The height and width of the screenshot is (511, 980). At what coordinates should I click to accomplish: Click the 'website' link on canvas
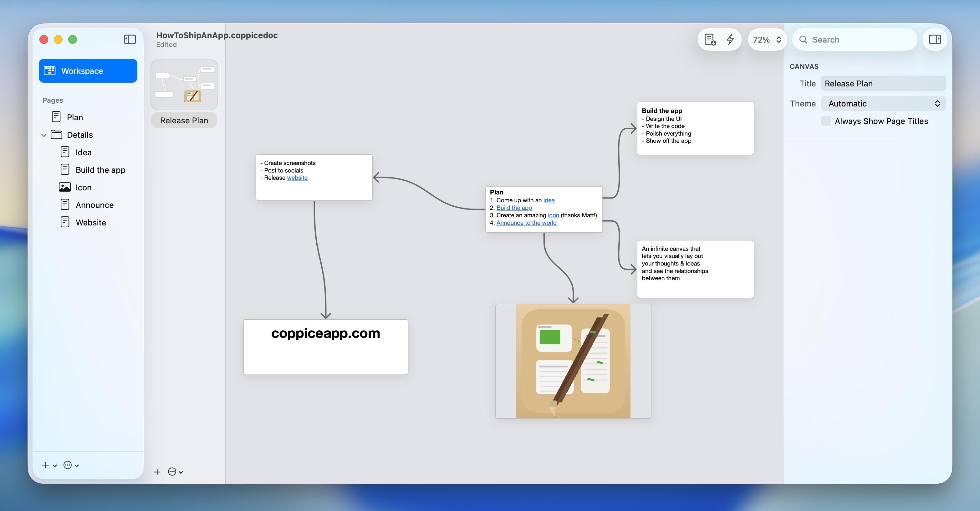pyautogui.click(x=297, y=178)
